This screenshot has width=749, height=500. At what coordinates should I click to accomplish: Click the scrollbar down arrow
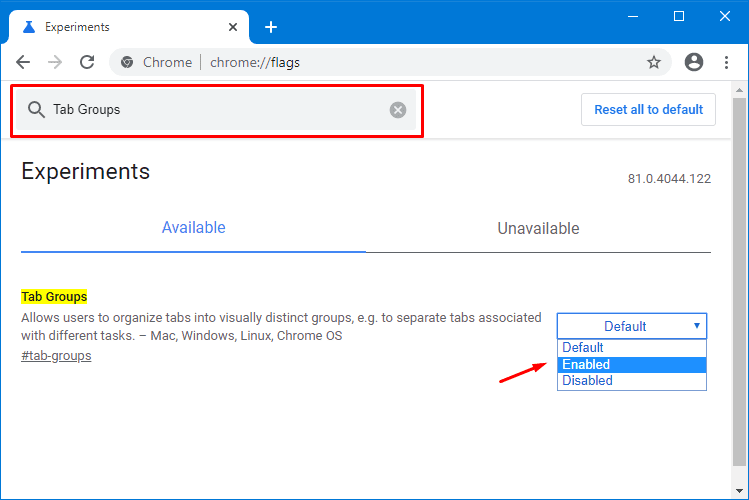tap(739, 490)
